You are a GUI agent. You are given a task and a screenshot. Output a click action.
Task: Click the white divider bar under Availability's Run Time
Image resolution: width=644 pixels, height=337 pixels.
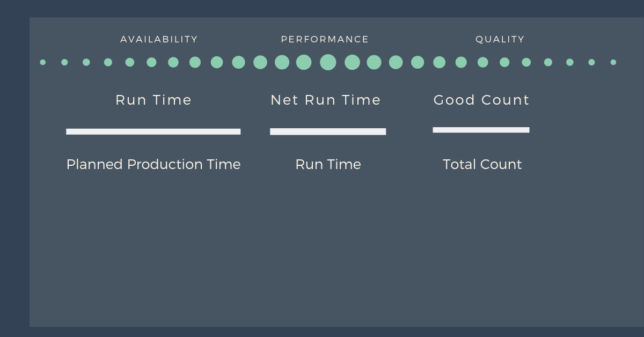153,131
